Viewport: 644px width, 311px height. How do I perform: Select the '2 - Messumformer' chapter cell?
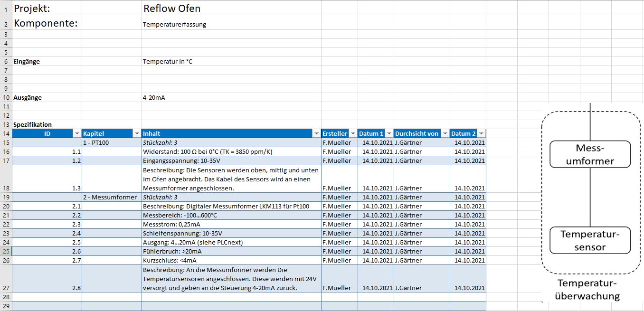110,197
